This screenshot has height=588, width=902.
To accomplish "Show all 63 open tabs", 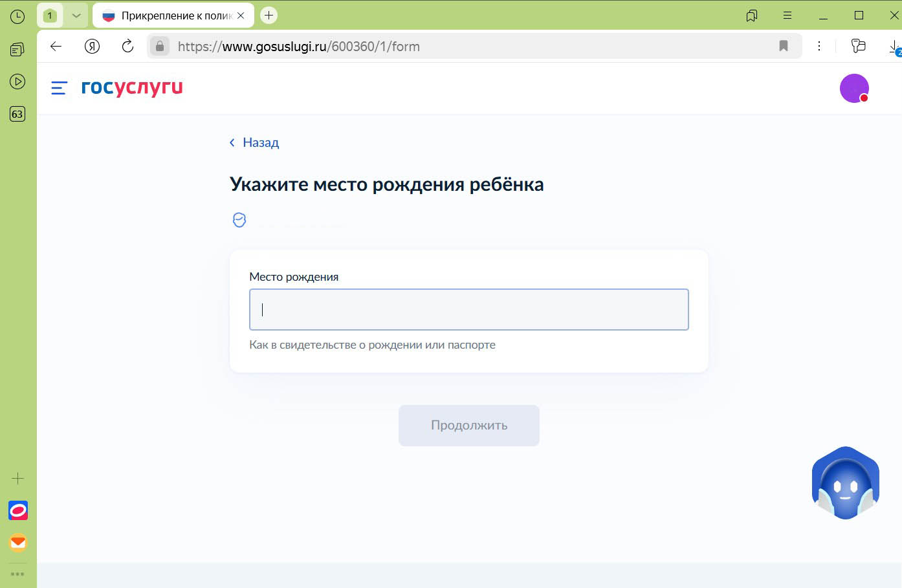I will (17, 114).
